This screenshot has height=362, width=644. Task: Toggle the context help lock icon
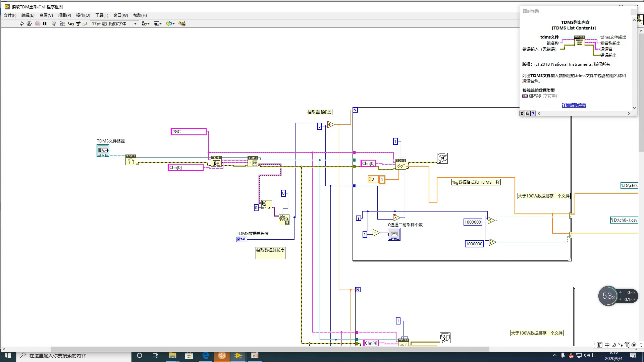tap(528, 113)
